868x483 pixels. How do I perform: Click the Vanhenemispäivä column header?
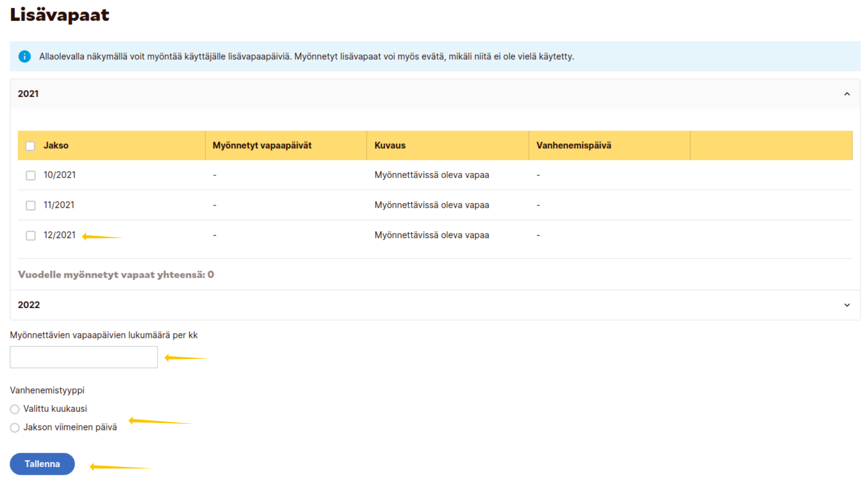573,145
